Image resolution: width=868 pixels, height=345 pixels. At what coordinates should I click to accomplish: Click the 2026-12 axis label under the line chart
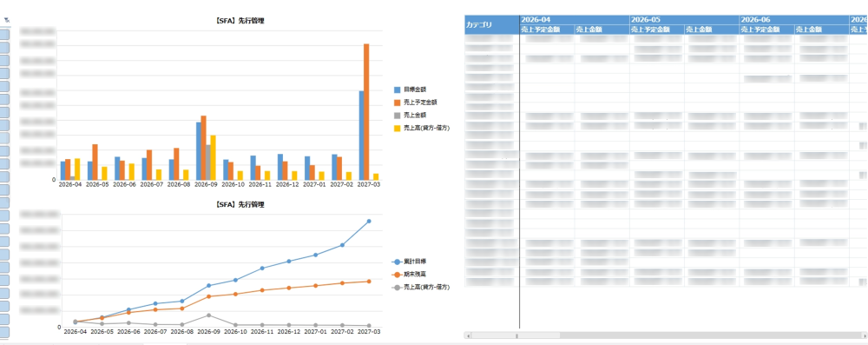[x=288, y=332]
